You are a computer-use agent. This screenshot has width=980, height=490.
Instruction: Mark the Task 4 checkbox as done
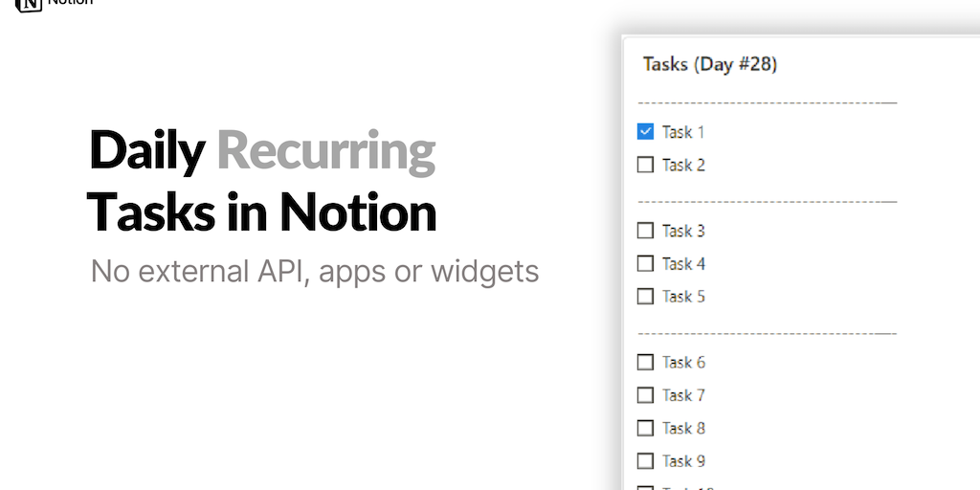point(645,263)
